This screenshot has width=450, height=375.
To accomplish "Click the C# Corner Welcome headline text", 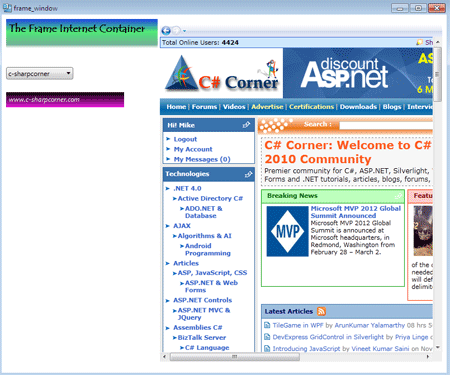I will (348, 152).
